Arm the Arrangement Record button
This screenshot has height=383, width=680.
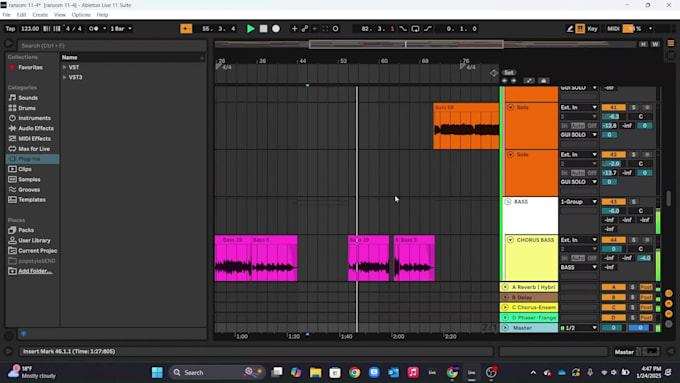point(276,29)
